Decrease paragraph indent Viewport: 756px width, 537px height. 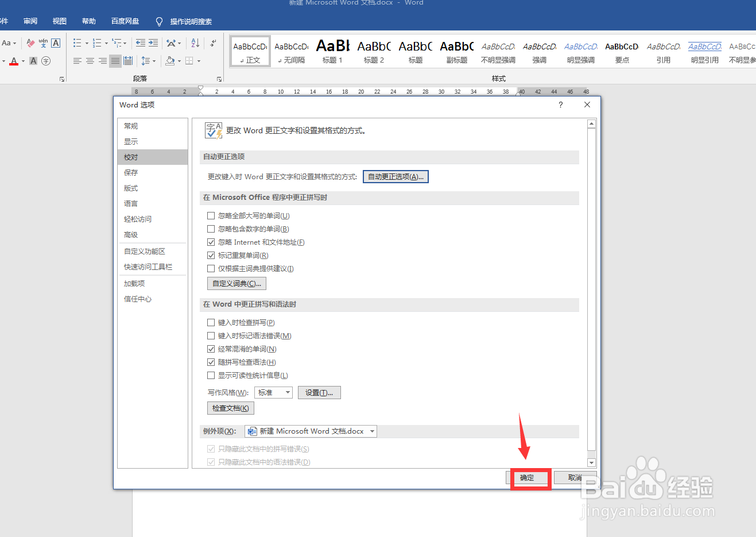tap(141, 43)
